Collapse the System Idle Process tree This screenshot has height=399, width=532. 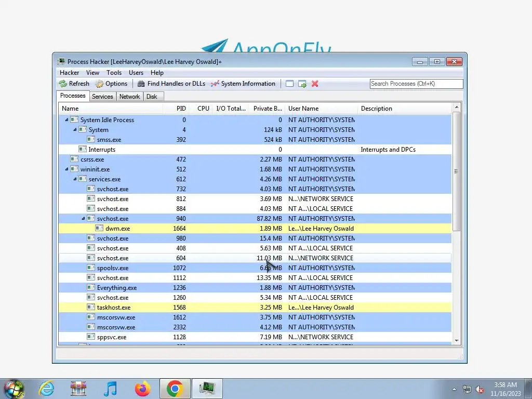[66, 120]
